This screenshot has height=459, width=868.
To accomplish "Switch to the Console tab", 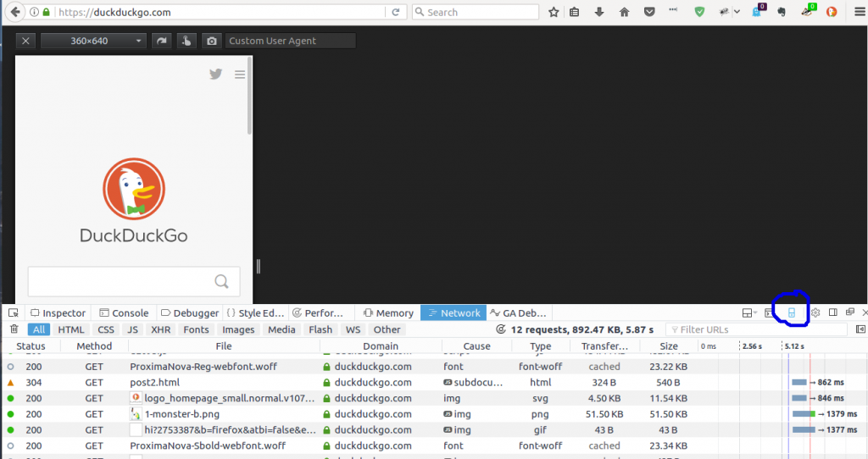I will [124, 313].
